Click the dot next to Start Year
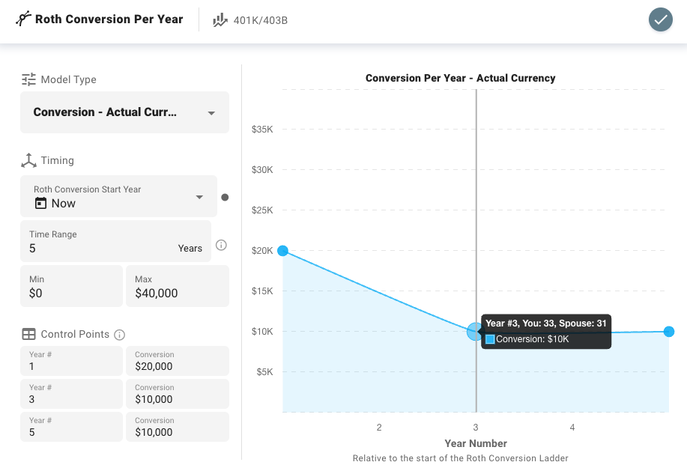Screen dimensions: 687x471 coord(225,197)
